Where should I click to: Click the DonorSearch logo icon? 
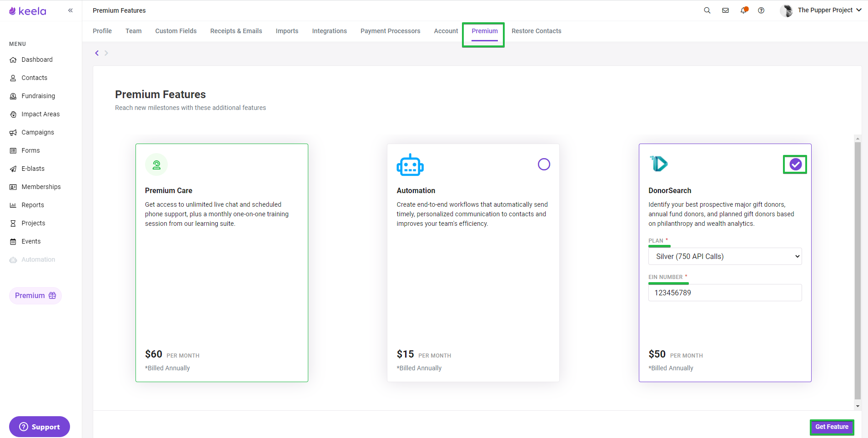(659, 164)
